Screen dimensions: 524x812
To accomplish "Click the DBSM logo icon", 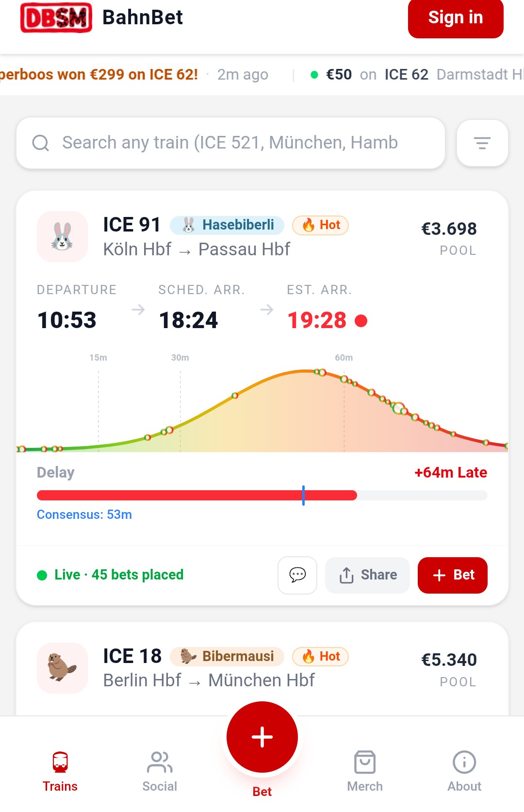I will point(56,18).
